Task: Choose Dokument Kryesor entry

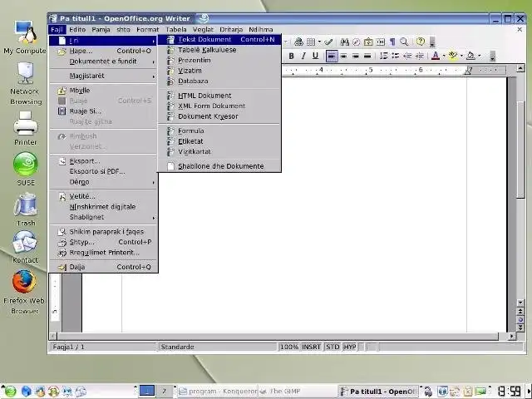Action: (219, 116)
